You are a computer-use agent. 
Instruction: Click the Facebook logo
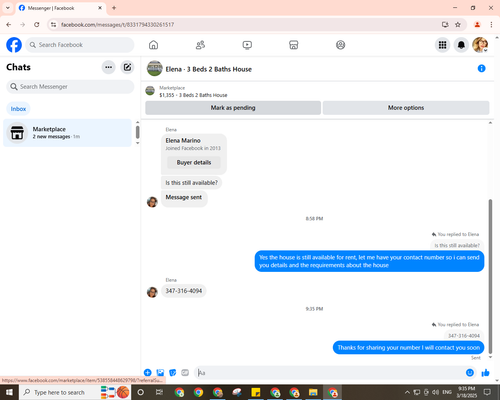point(14,45)
